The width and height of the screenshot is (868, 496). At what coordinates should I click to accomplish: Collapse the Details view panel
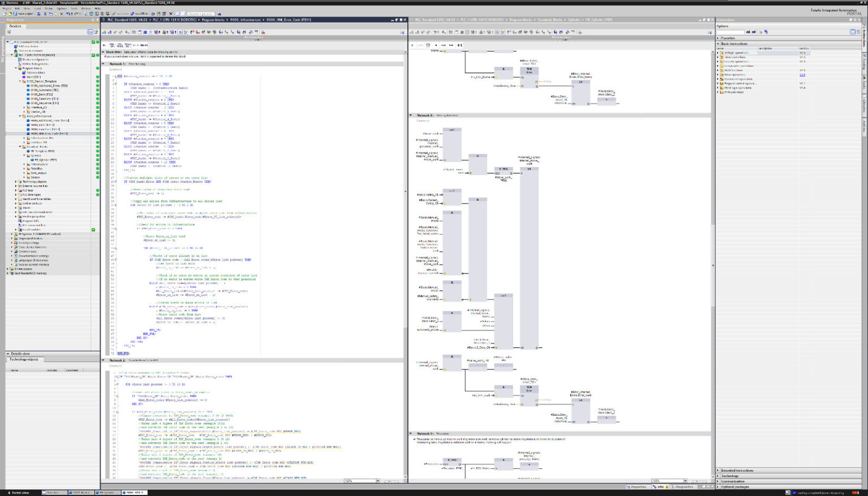(8, 354)
